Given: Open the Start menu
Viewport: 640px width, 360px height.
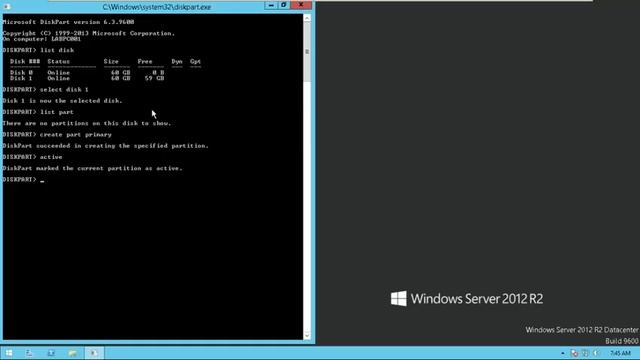Looking at the screenshot, I should [x=9, y=353].
